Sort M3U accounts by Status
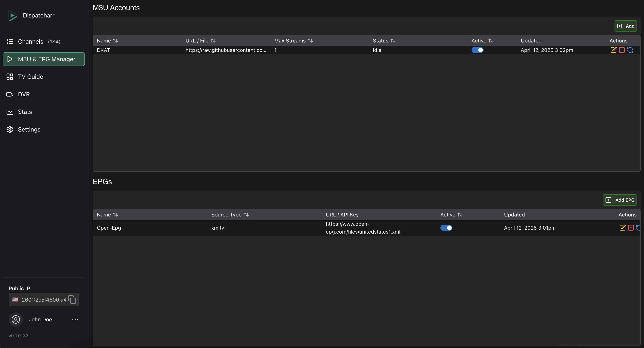 [x=393, y=41]
